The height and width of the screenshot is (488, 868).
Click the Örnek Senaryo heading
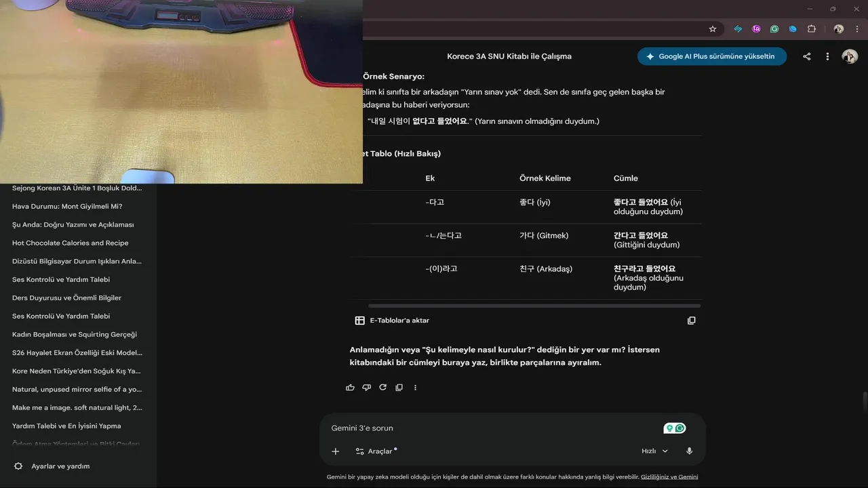click(x=393, y=77)
